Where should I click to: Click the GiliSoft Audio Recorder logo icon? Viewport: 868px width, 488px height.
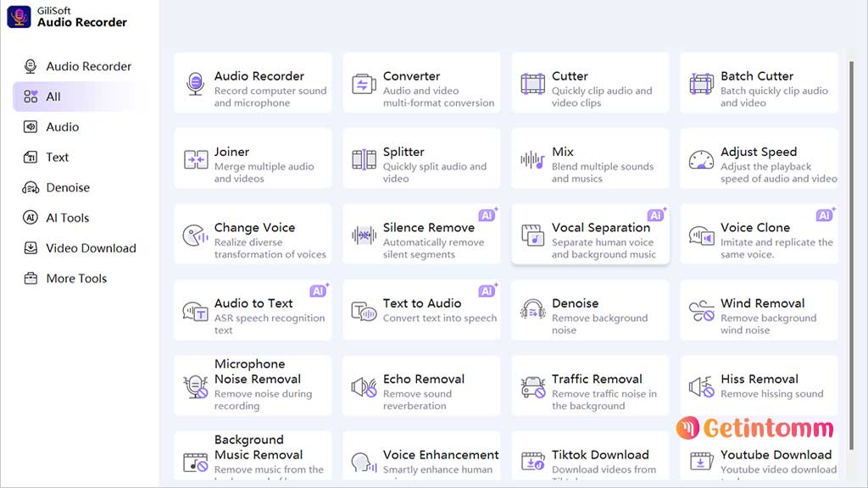(19, 17)
